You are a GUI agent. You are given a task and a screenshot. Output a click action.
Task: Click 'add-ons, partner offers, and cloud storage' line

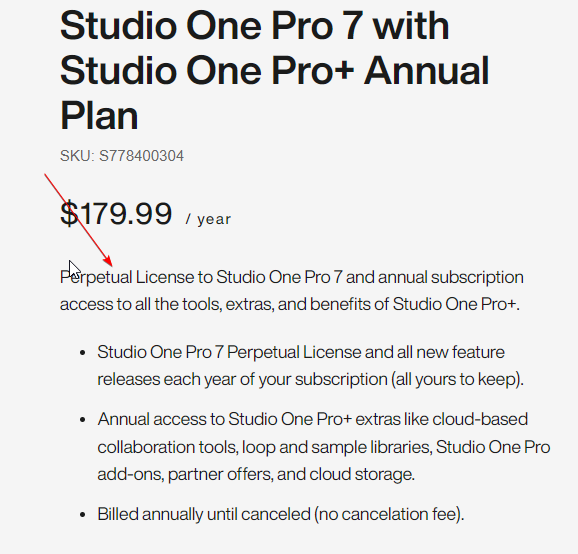click(x=256, y=474)
